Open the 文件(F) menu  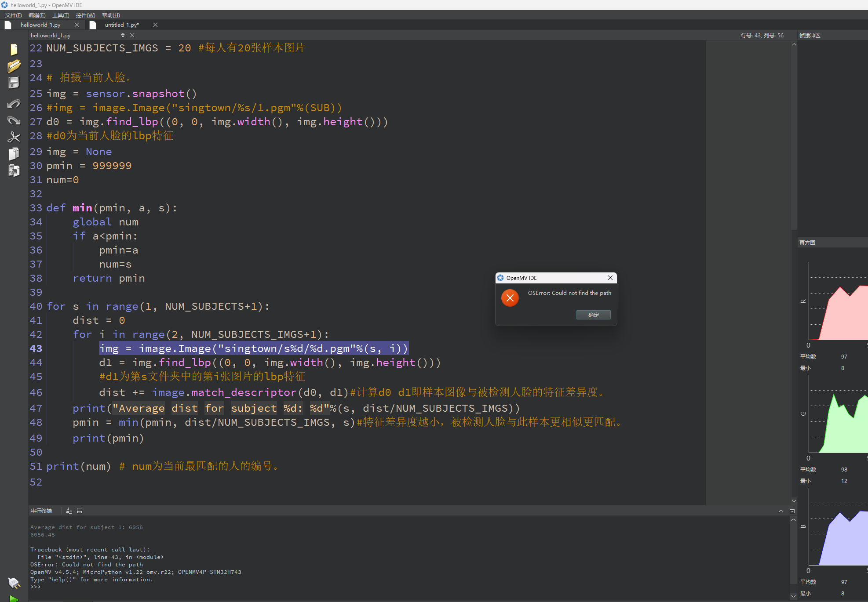(13, 15)
